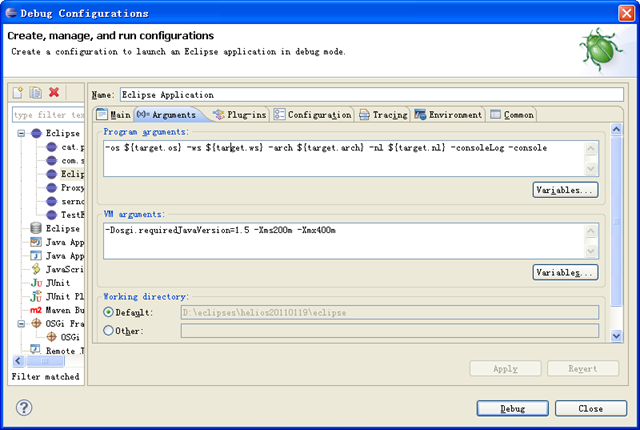The width and height of the screenshot is (640, 430).
Task: Click the OSGi Framework crosshair icon
Action: pos(36,323)
